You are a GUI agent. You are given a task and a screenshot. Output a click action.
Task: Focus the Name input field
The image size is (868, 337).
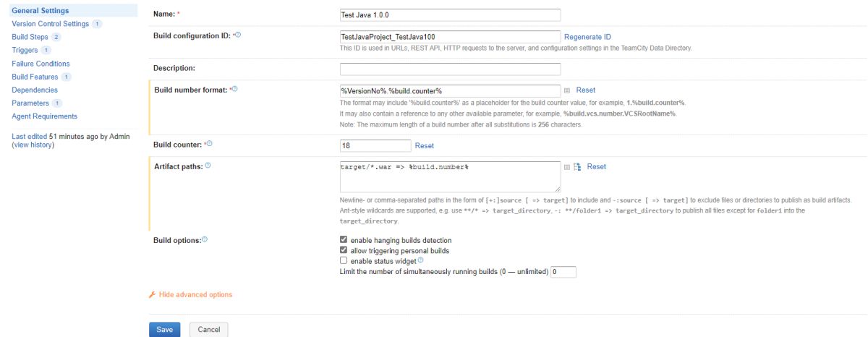click(x=450, y=14)
